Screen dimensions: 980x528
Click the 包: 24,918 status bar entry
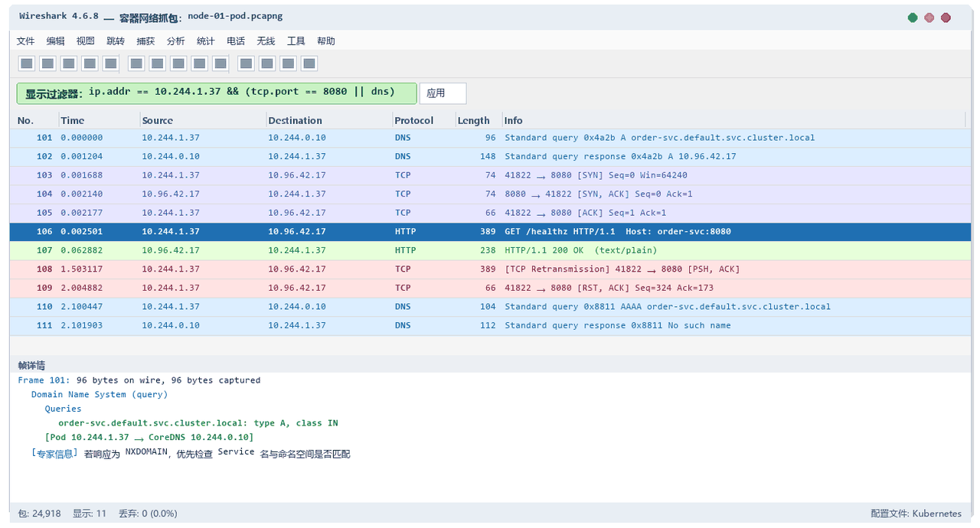point(39,513)
